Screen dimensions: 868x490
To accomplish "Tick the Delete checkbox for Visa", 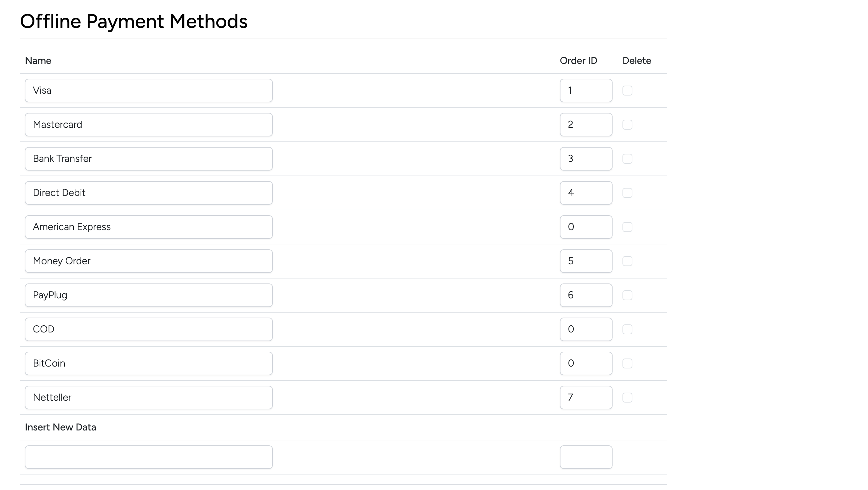I will 627,90.
